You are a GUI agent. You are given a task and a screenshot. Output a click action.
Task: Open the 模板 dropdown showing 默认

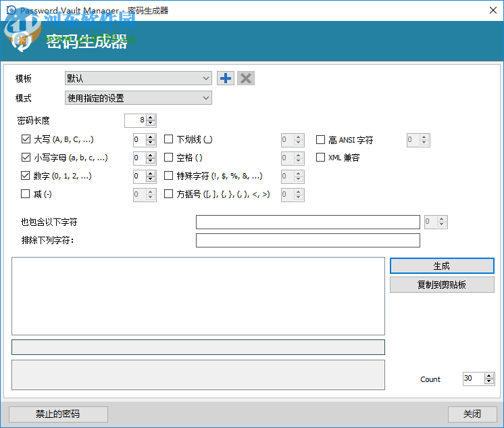[138, 78]
